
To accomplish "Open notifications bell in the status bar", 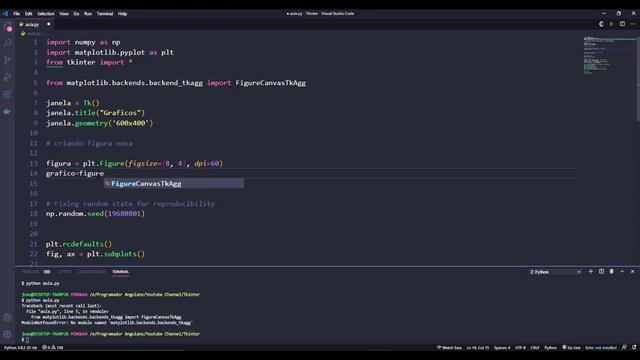I will coord(634,348).
